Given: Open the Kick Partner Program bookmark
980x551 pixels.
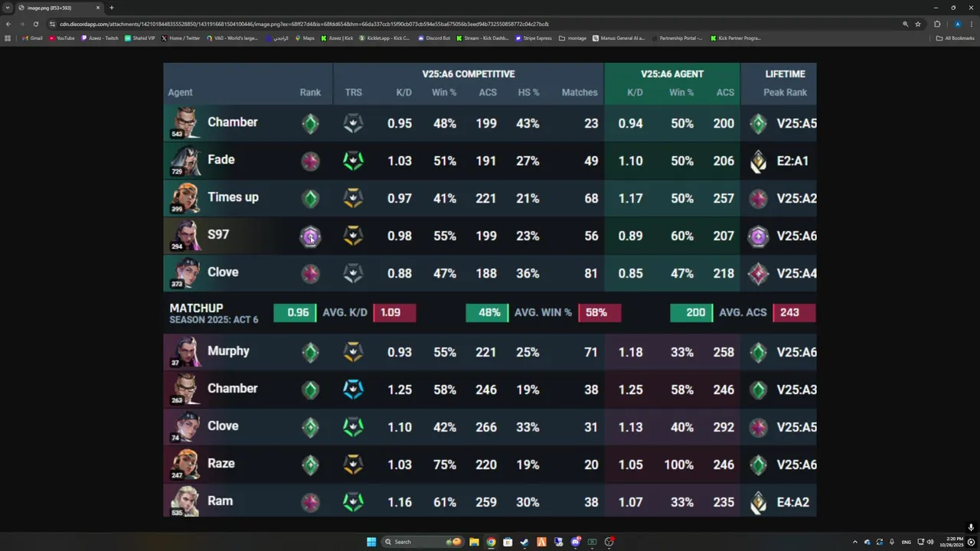Looking at the screenshot, I should click(x=736, y=38).
